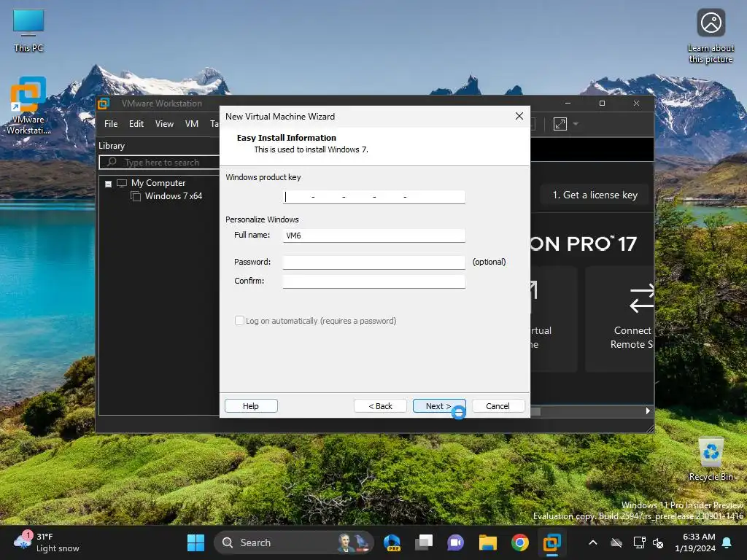The image size is (747, 560).
Task: Go back with the Back button
Action: coord(380,405)
